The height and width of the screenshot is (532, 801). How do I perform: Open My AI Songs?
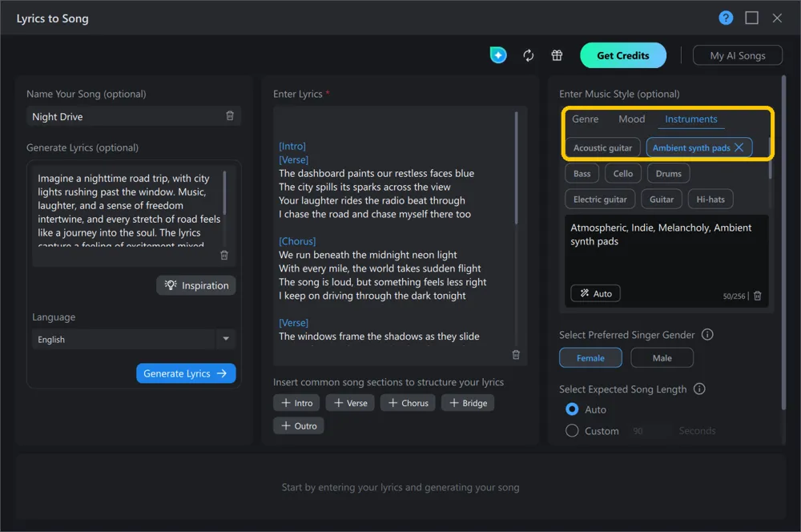(x=737, y=55)
